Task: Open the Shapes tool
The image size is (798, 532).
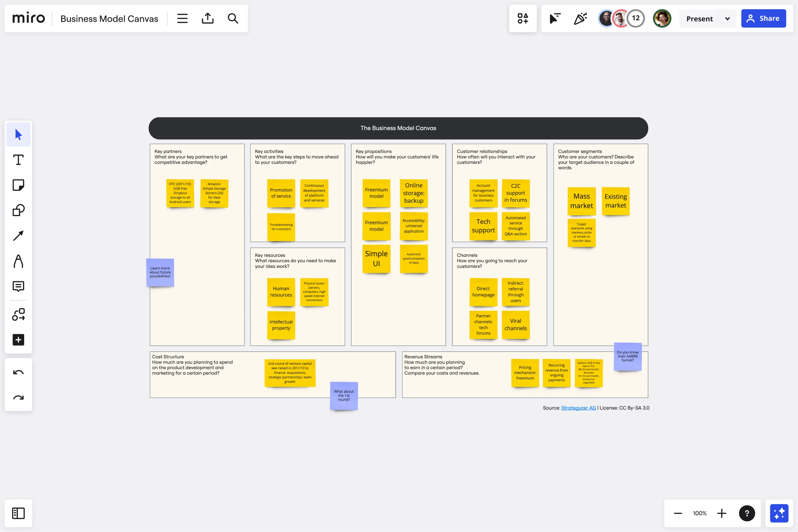Action: coord(18,210)
